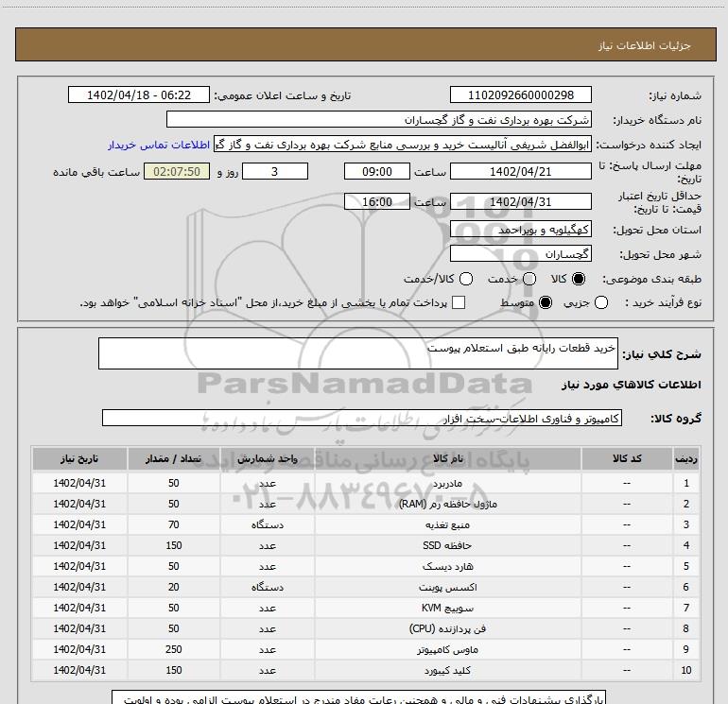Click the شماره نیاز label

point(675,95)
